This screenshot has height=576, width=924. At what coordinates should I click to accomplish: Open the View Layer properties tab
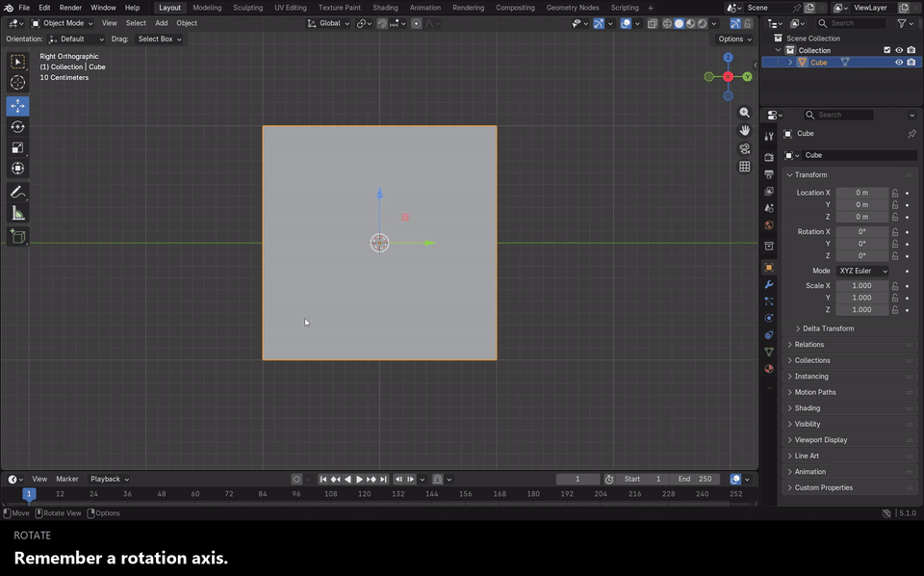pos(769,191)
